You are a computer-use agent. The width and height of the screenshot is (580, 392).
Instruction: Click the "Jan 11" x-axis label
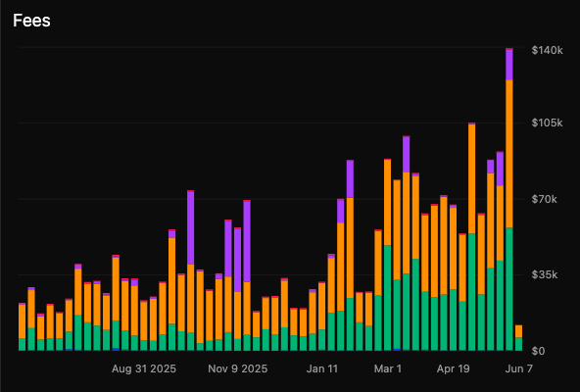tap(322, 368)
